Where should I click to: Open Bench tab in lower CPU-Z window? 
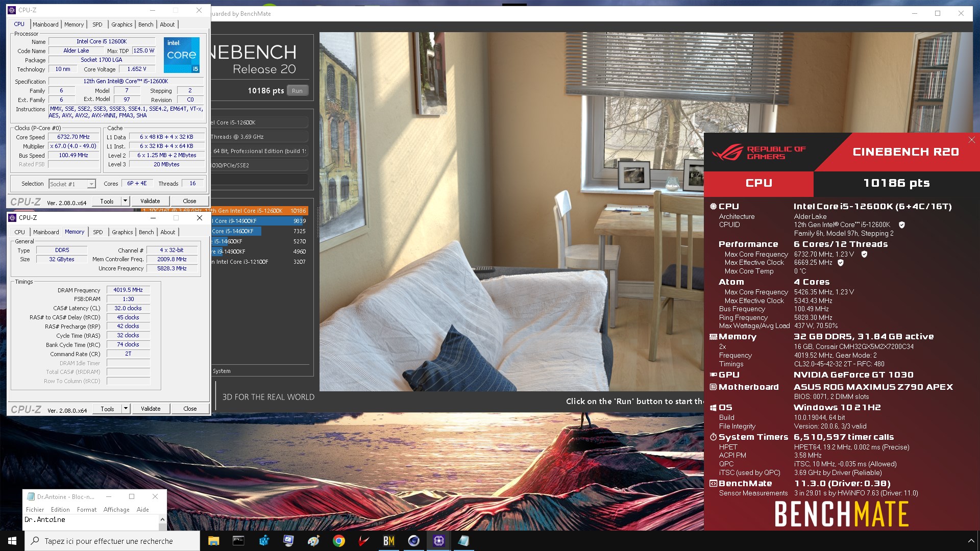pos(146,232)
